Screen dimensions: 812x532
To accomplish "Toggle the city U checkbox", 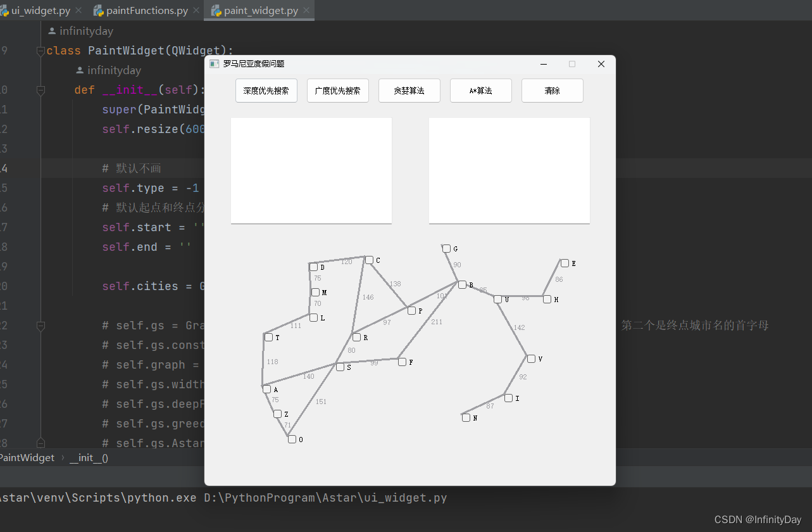I will (x=497, y=300).
